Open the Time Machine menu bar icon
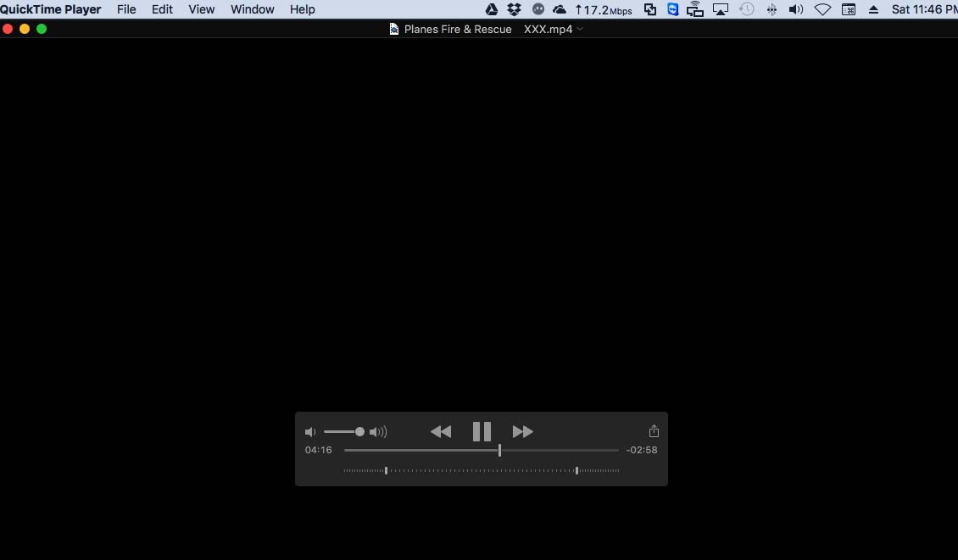 click(x=746, y=9)
